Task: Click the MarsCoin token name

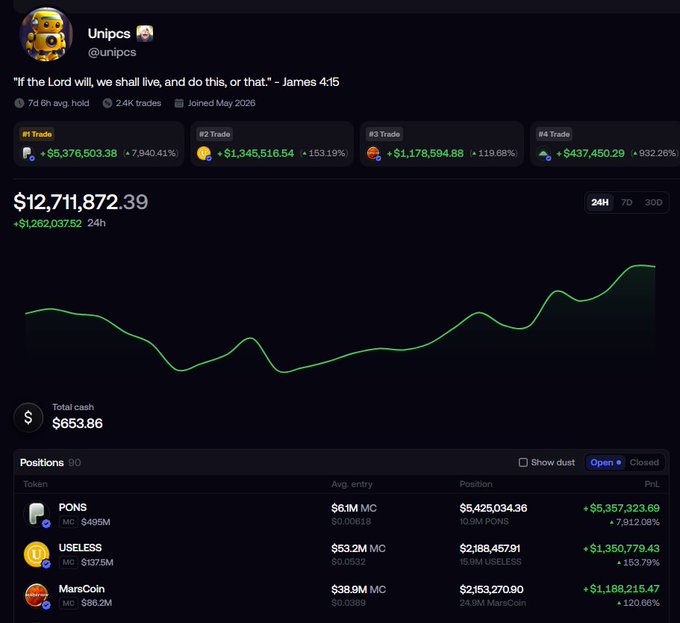Action: (82, 589)
